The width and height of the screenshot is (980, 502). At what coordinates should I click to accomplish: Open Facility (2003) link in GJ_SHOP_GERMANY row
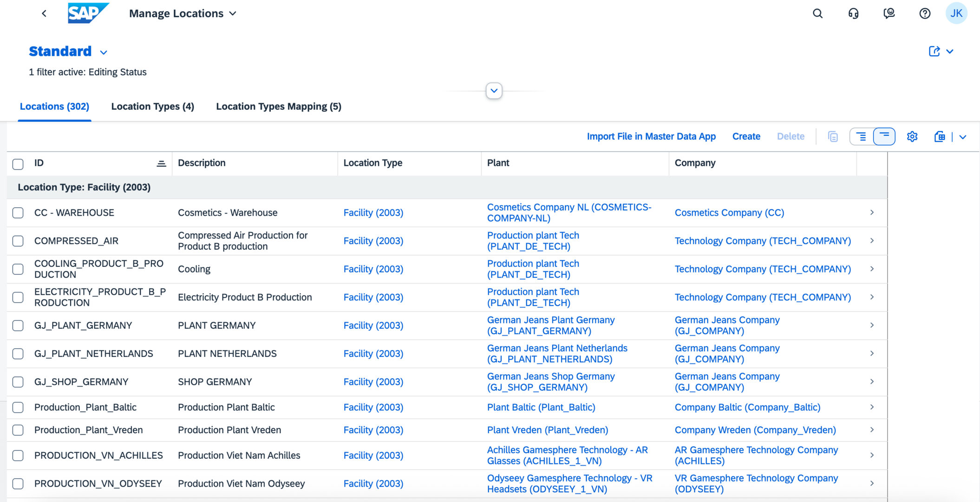pos(373,382)
